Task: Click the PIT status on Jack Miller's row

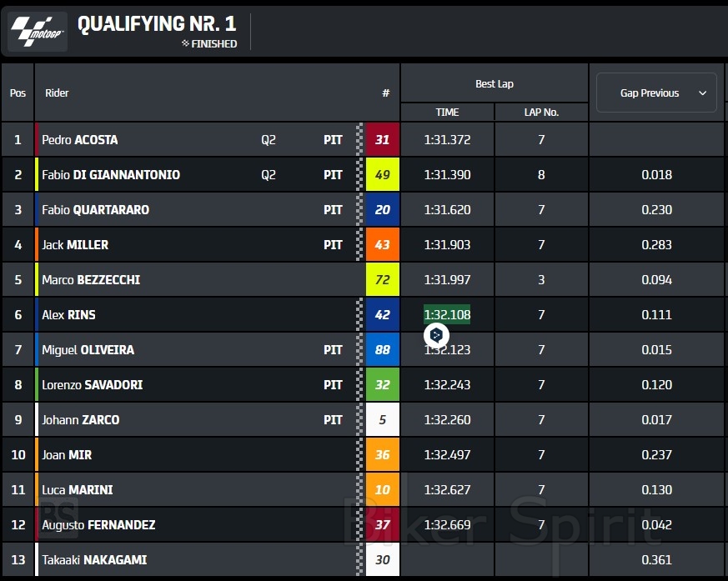Action: pos(333,245)
